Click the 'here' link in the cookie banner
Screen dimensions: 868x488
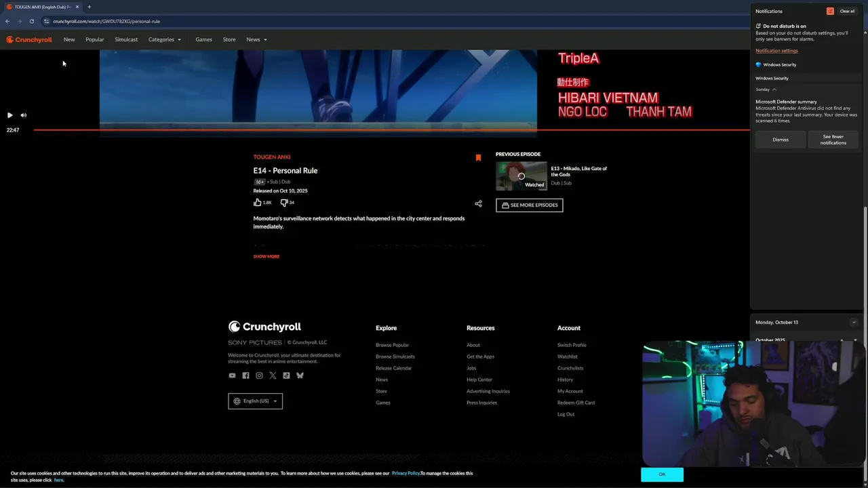59,480
